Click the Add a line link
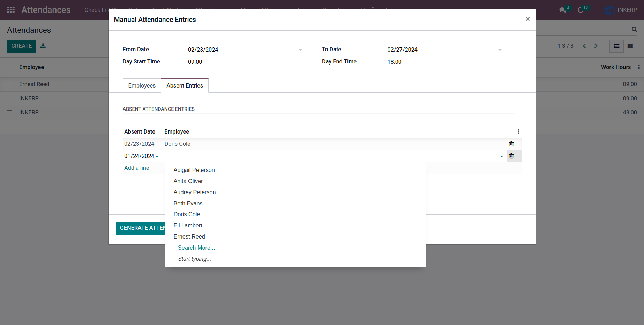644x325 pixels. coord(136,168)
